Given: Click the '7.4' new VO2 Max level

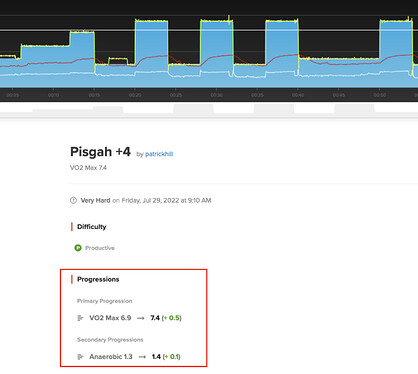Looking at the screenshot, I should tap(155, 318).
